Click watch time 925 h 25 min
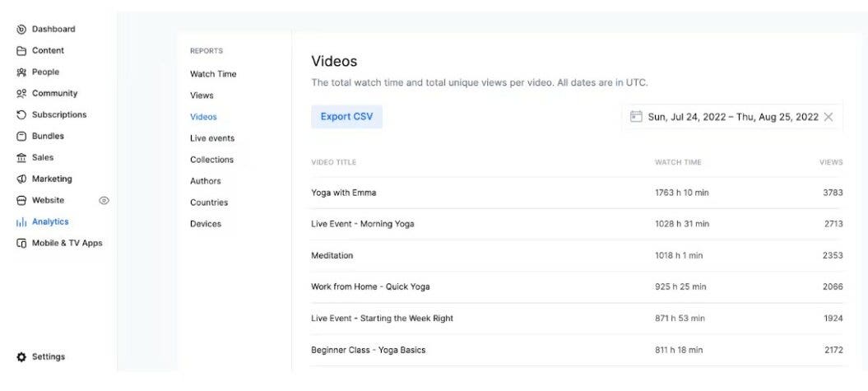Viewport: 868px width, 391px height. click(x=680, y=286)
